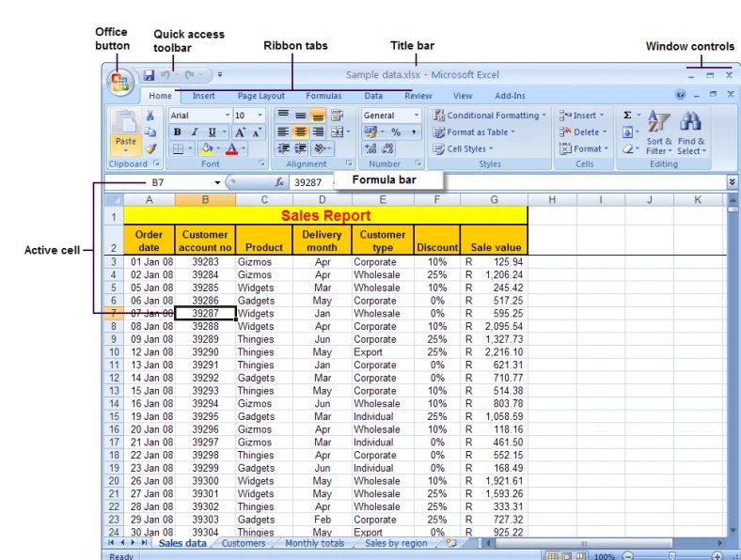Open Excel Help question mark
The width and height of the screenshot is (741, 560).
point(680,95)
